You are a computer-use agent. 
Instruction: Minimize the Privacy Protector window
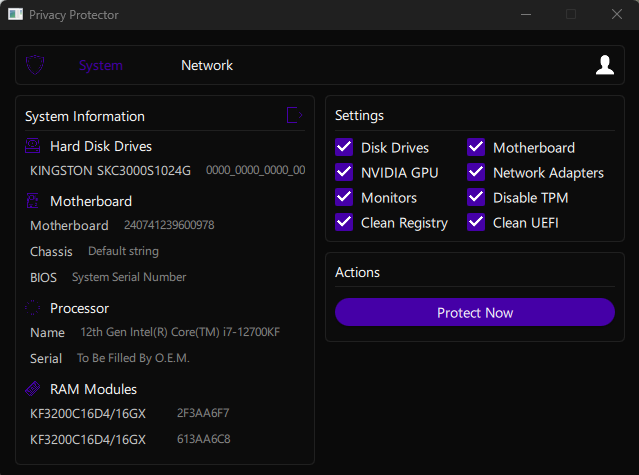pyautogui.click(x=525, y=14)
